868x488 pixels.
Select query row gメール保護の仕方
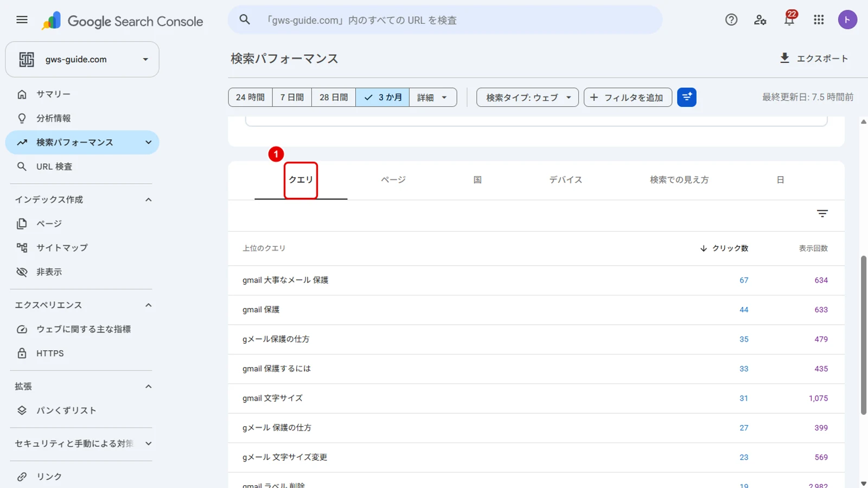coord(536,339)
